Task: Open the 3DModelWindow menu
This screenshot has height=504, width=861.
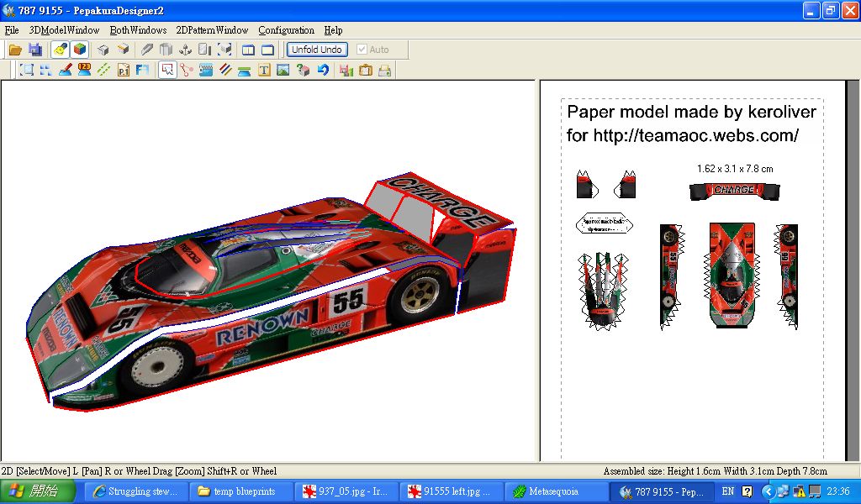Action: [x=64, y=30]
